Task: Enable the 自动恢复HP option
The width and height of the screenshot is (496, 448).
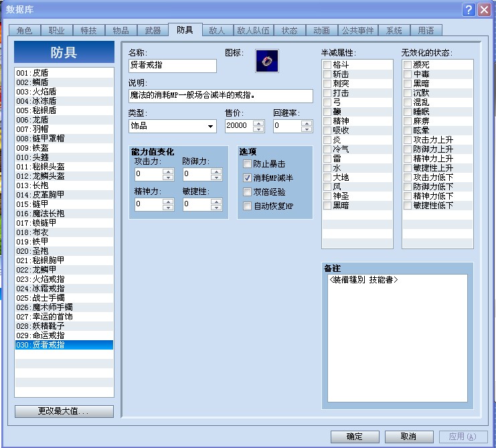Action: coord(247,206)
